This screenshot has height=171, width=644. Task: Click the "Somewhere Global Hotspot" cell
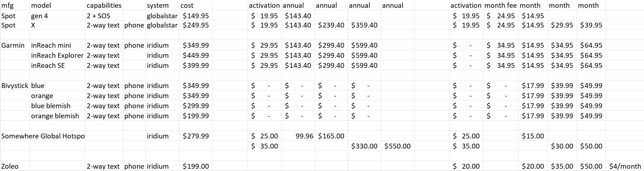43,136
